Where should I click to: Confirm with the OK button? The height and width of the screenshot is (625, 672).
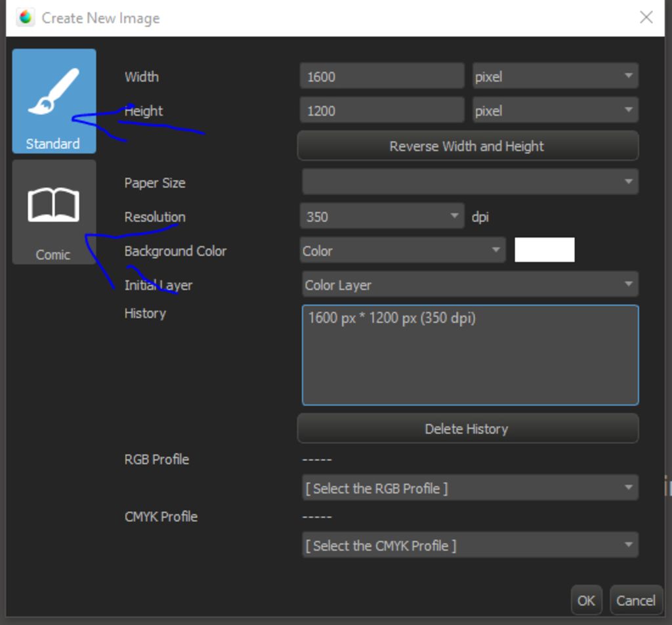tap(586, 600)
